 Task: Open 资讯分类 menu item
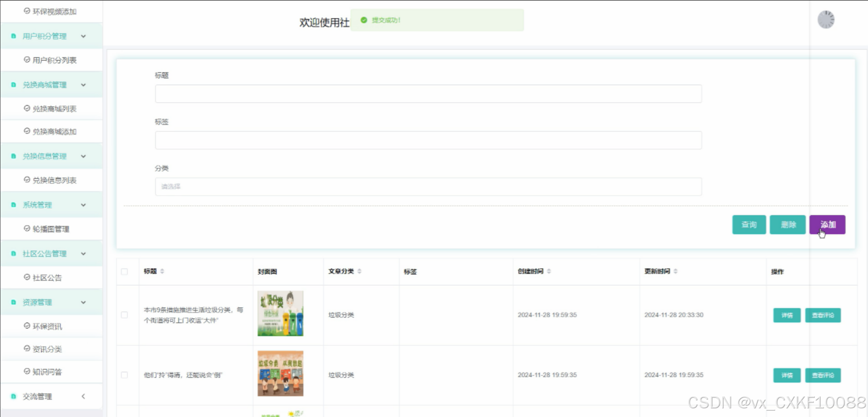51,350
